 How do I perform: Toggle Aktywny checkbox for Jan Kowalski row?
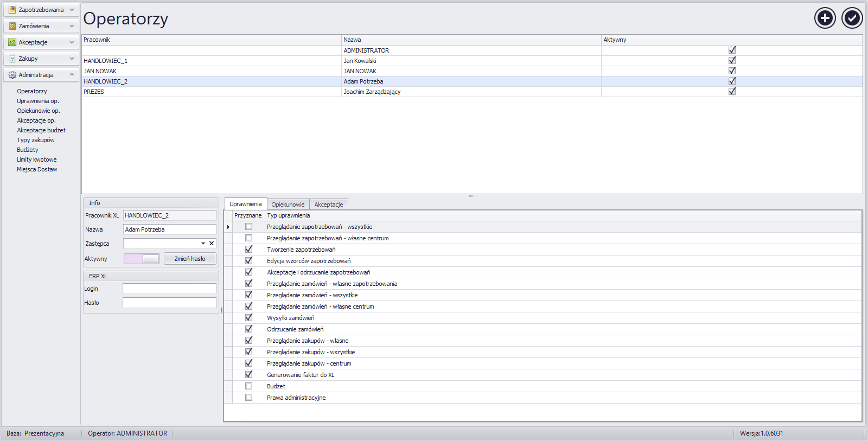coord(732,60)
